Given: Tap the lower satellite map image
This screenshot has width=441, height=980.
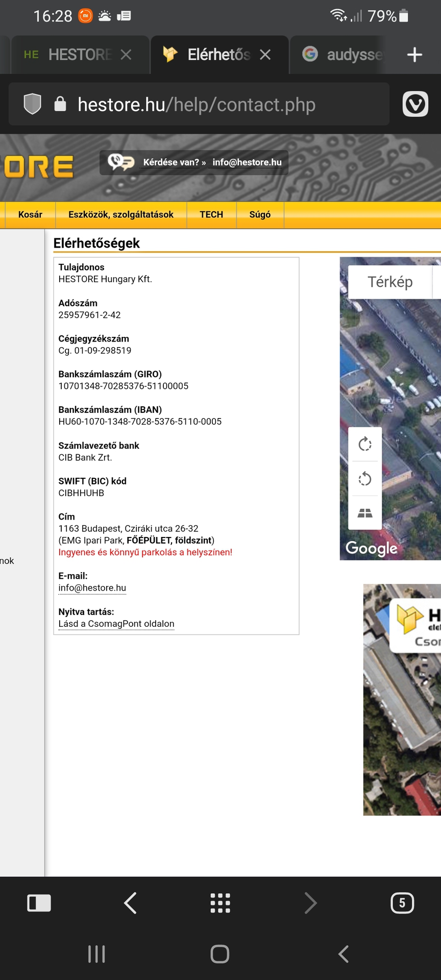Looking at the screenshot, I should 402,700.
